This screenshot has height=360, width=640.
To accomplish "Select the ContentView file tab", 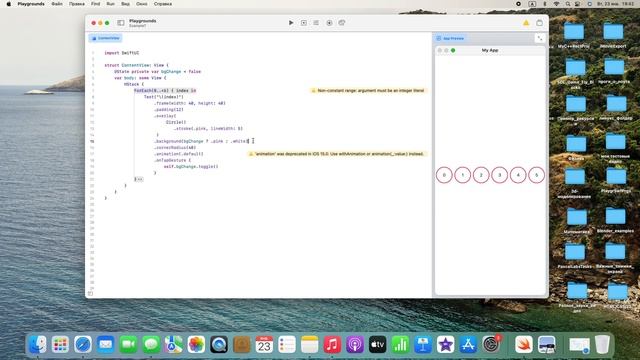I will [x=105, y=38].
